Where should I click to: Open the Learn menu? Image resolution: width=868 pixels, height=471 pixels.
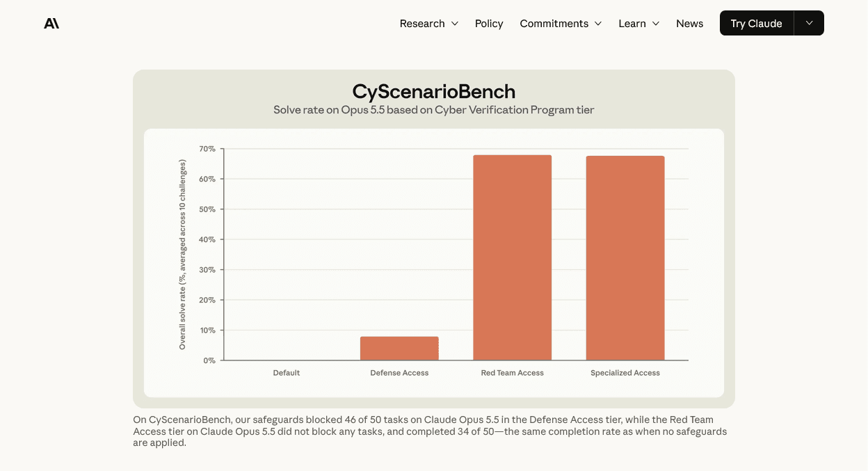638,24
